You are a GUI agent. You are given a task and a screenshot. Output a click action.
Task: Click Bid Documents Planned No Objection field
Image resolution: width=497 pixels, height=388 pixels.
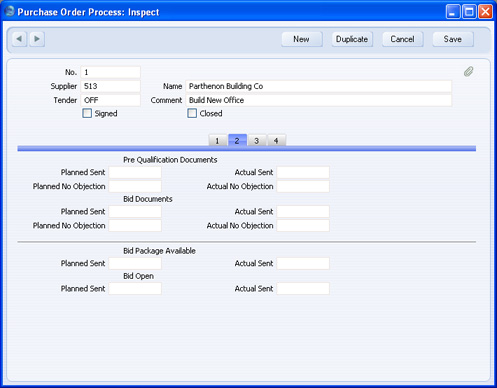tap(135, 226)
